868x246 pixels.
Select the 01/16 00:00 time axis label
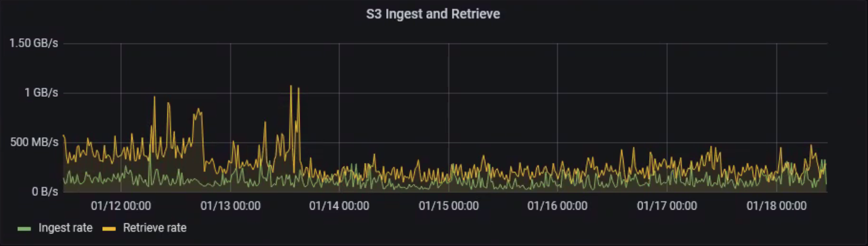(x=557, y=206)
